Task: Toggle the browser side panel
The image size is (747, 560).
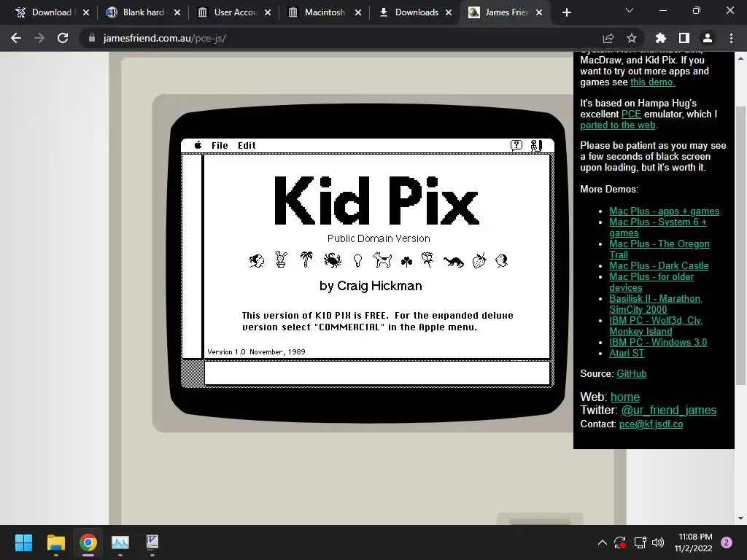Action: (684, 38)
